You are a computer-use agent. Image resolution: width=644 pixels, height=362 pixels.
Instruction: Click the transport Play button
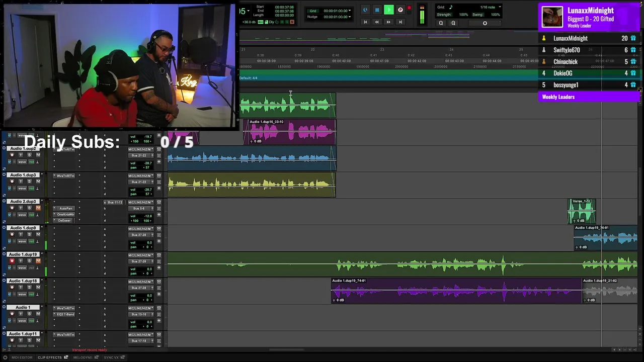388,10
